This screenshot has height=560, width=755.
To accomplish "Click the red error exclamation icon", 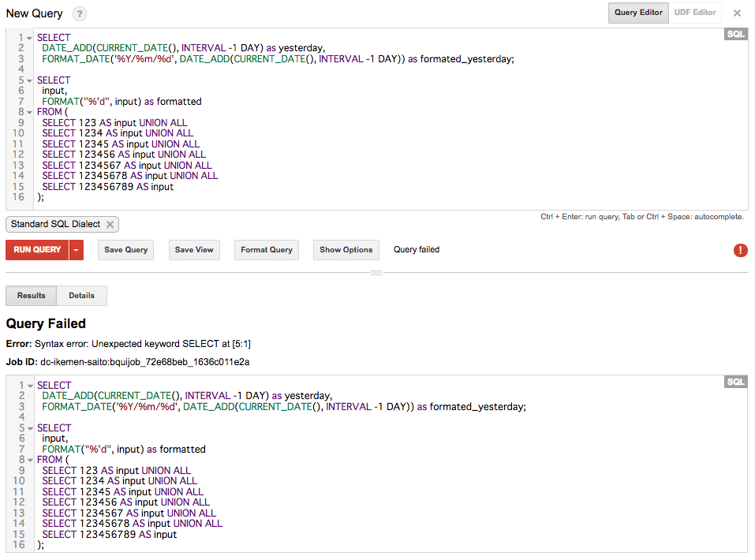I will (740, 250).
